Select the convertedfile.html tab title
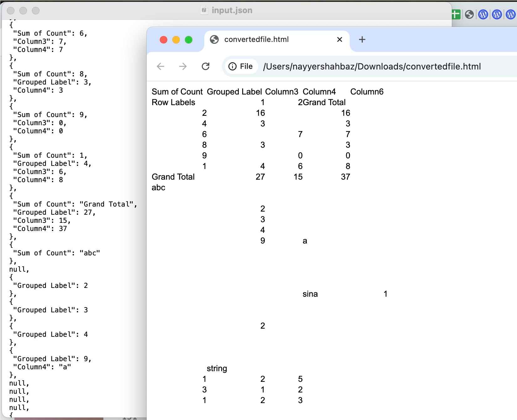The image size is (517, 420). 256,40
